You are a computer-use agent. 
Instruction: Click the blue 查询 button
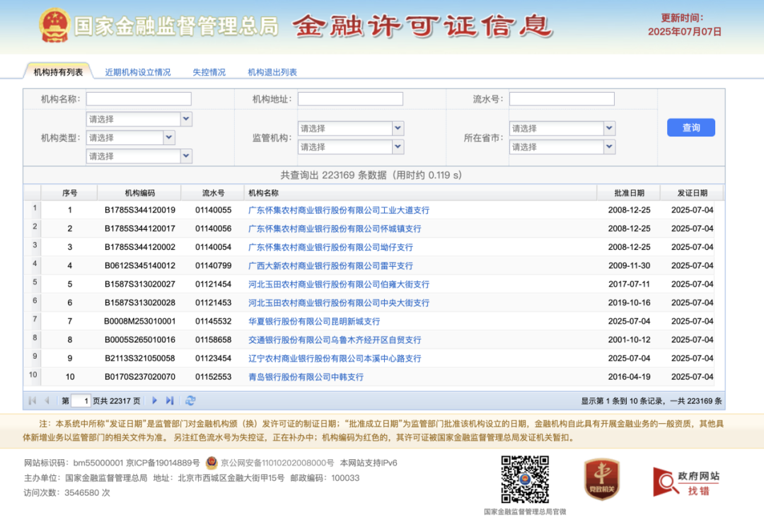[x=691, y=127]
